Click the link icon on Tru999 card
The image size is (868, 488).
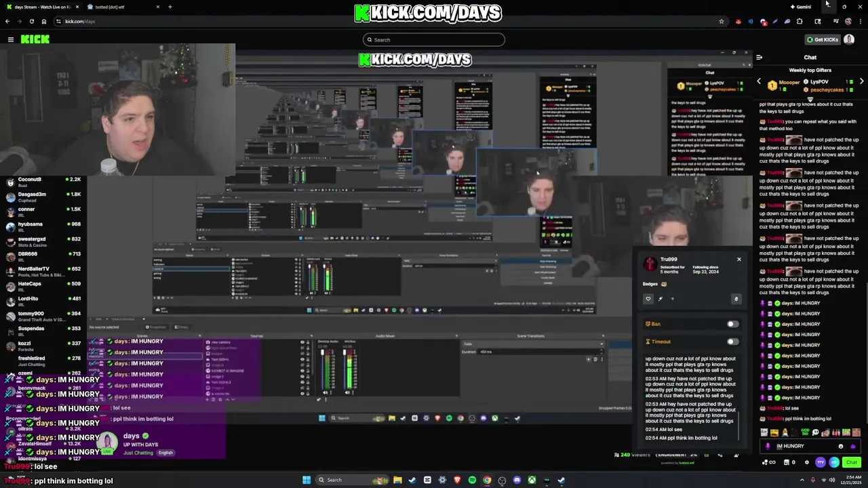point(736,298)
